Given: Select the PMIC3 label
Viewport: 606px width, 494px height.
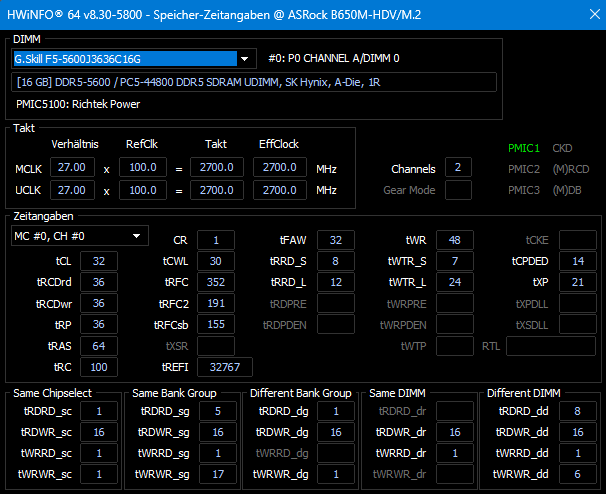Looking at the screenshot, I should pyautogui.click(x=523, y=190).
